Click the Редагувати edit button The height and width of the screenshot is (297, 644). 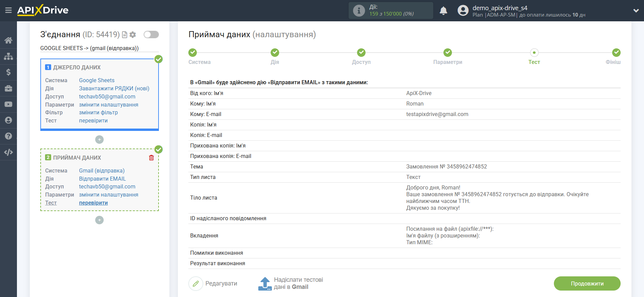(213, 283)
